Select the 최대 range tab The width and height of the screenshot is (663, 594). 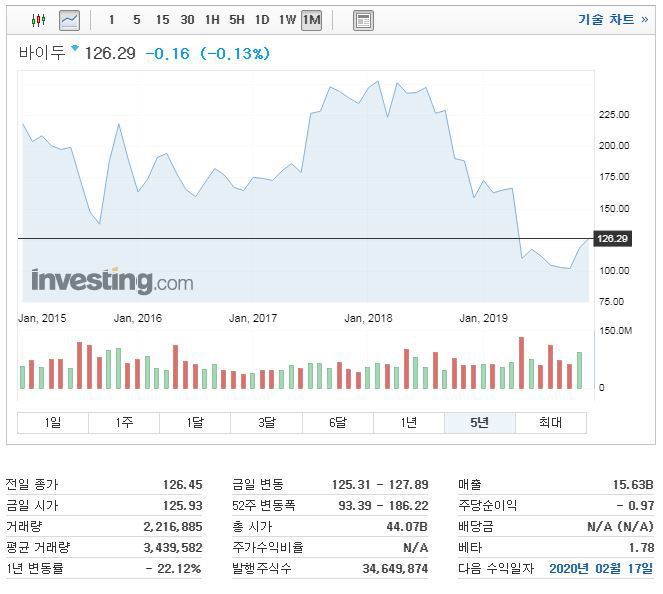click(551, 422)
